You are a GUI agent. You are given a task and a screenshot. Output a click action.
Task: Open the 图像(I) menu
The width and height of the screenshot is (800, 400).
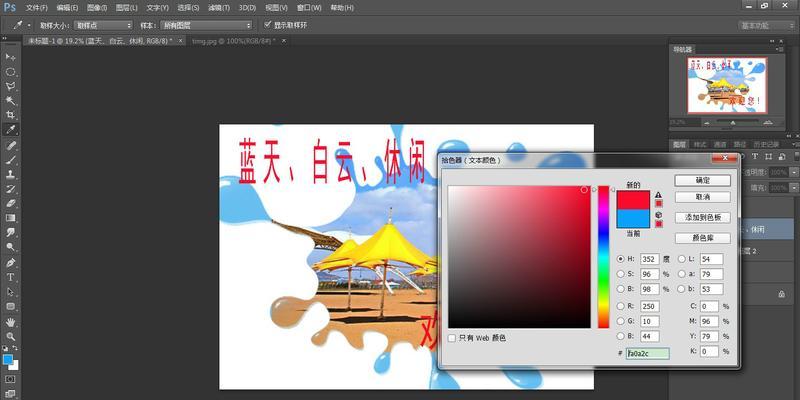97,8
